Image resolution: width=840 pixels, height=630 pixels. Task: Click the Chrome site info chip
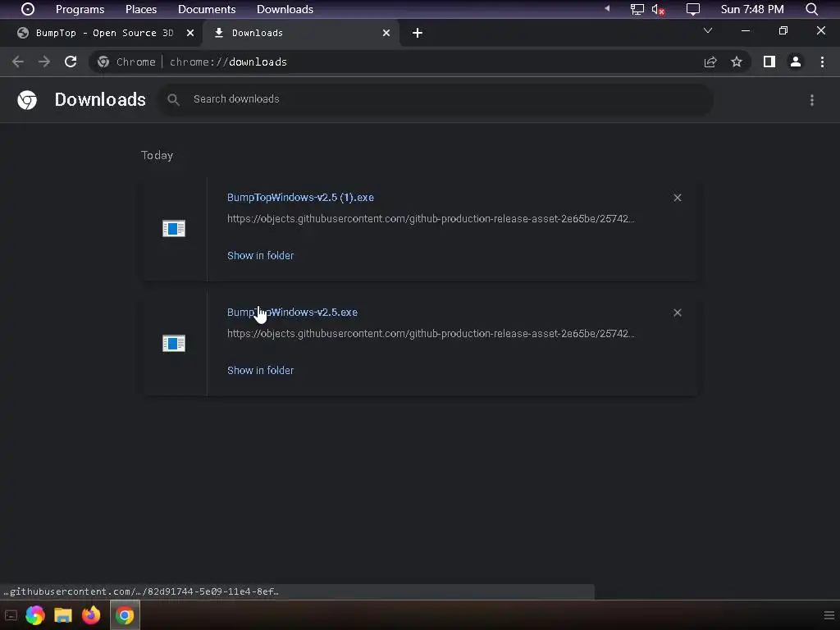point(126,62)
